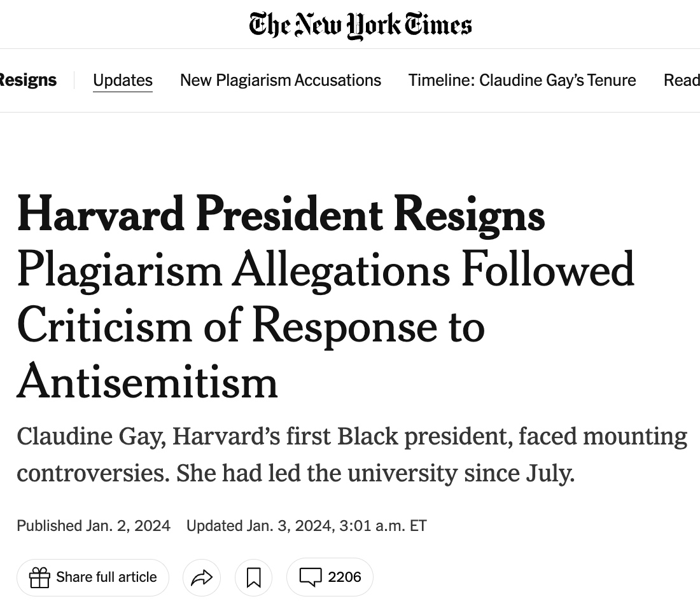Click the Updated Jan. 3, 2024 timestamp

306,526
